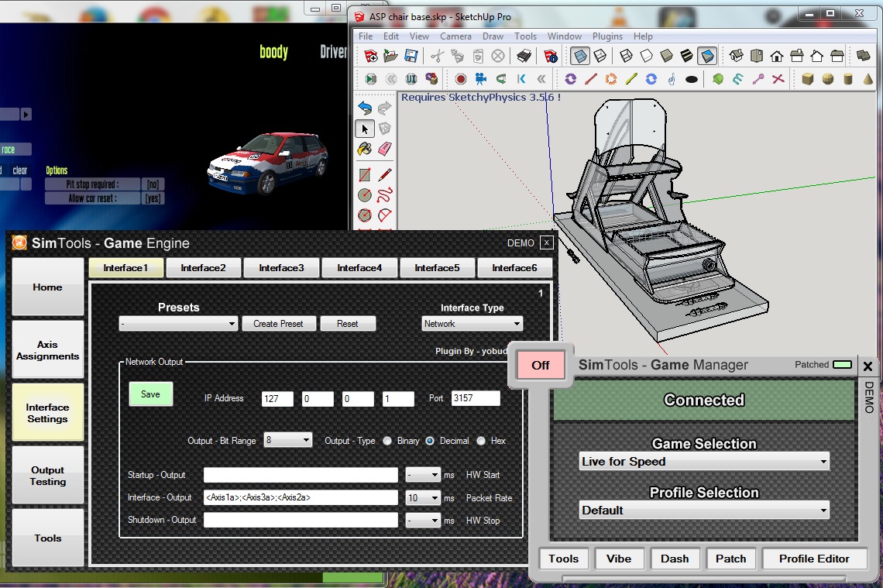This screenshot has width=883, height=588.
Task: Click the red record button in SketchUp toolbar
Action: [461, 79]
